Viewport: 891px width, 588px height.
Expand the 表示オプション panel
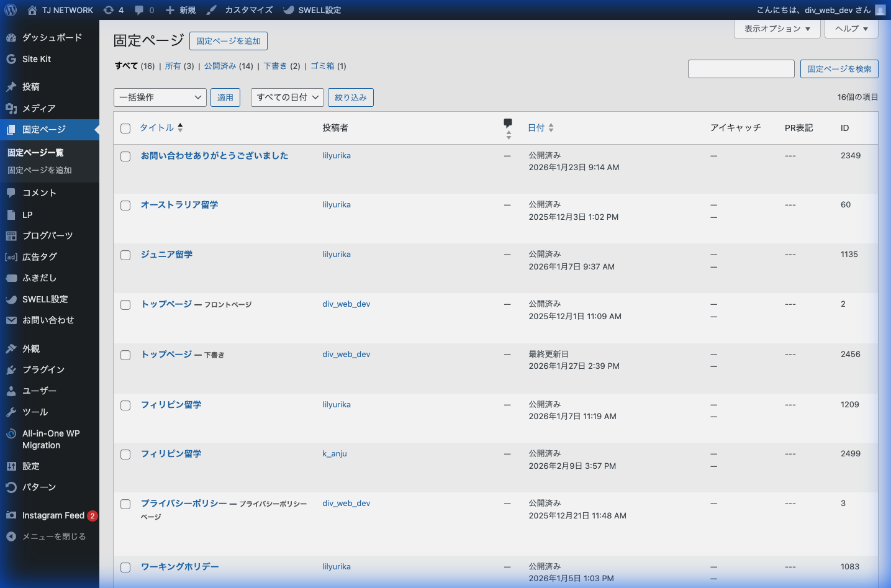tap(777, 29)
